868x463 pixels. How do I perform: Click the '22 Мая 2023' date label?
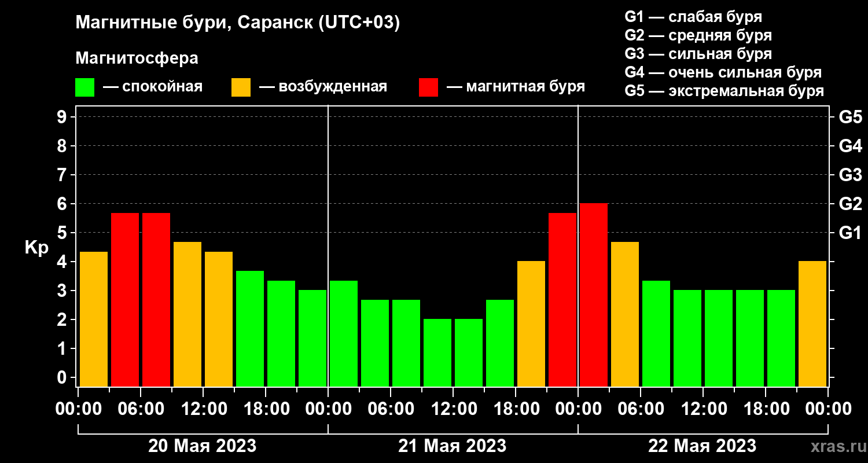point(703,446)
